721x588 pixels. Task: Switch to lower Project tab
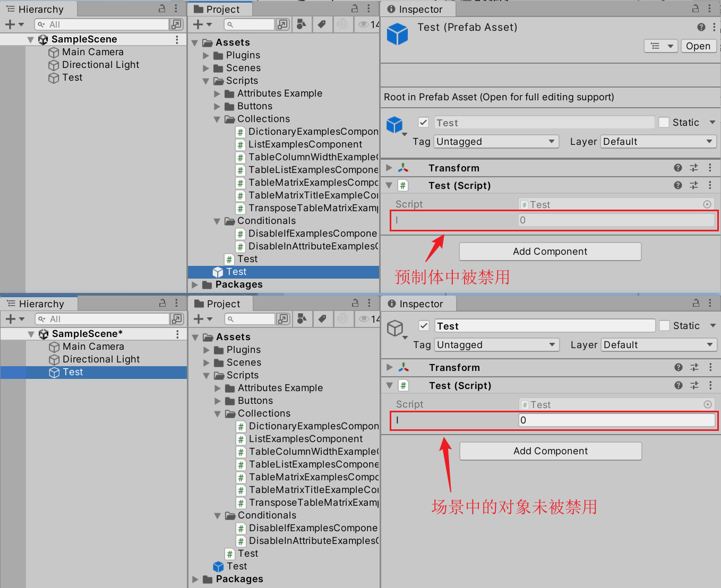(221, 304)
